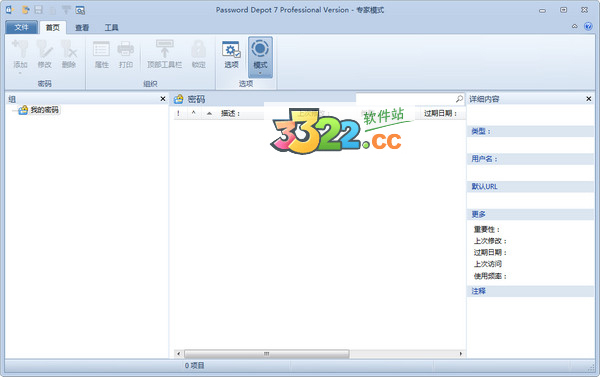The image size is (600, 377).
Task: Click the 使用频率 label in details
Action: point(490,276)
